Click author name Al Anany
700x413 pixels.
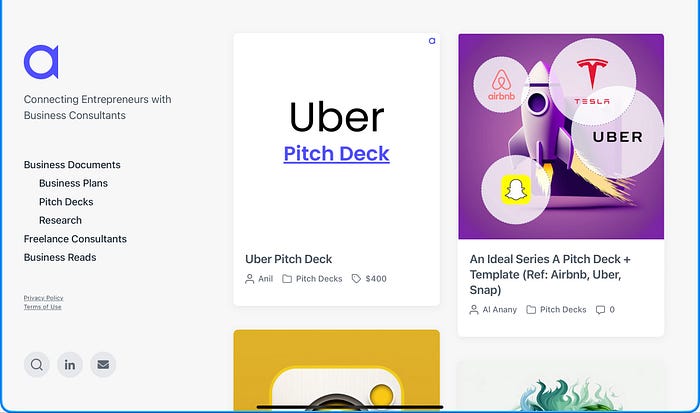click(x=500, y=310)
